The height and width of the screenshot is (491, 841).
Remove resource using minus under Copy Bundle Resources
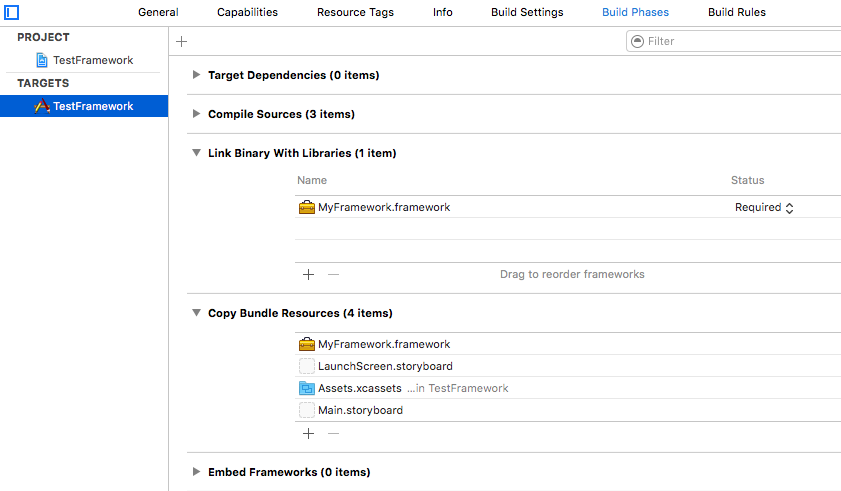point(334,433)
